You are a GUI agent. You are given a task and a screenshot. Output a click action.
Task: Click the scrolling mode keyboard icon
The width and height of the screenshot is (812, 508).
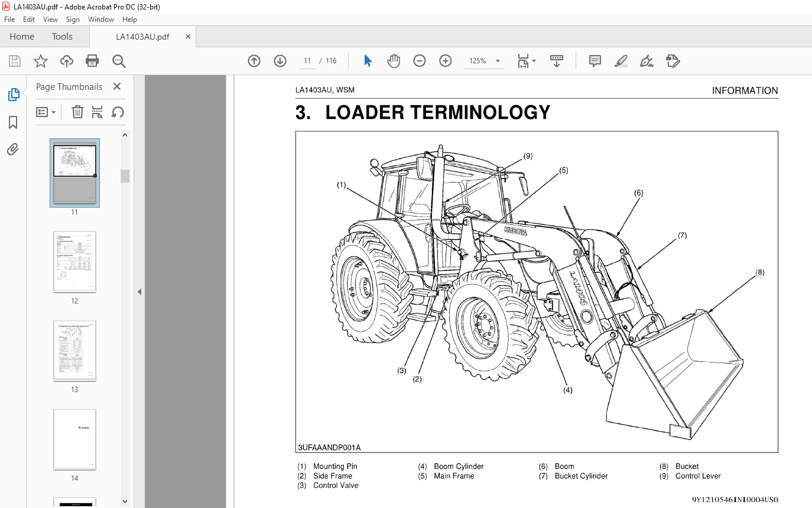pyautogui.click(x=557, y=61)
